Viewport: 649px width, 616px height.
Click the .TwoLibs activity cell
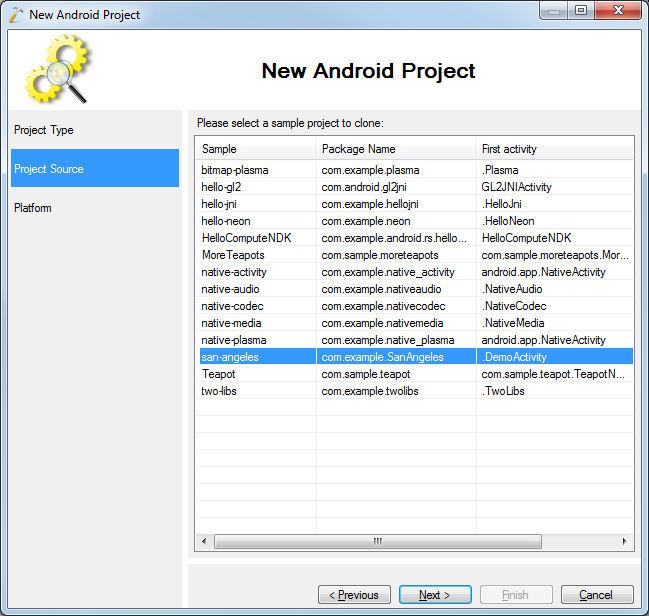point(503,391)
